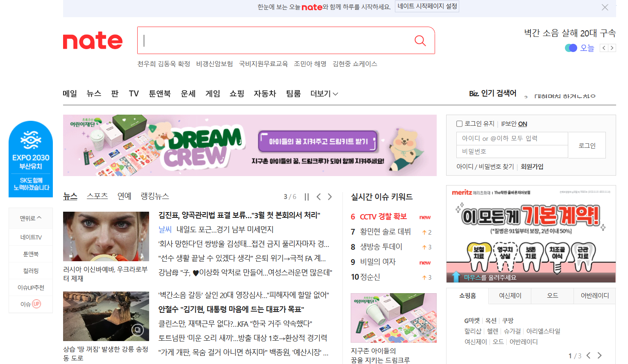628x364 pixels.
Task: Open the 운세 menu item
Action: pos(188,93)
